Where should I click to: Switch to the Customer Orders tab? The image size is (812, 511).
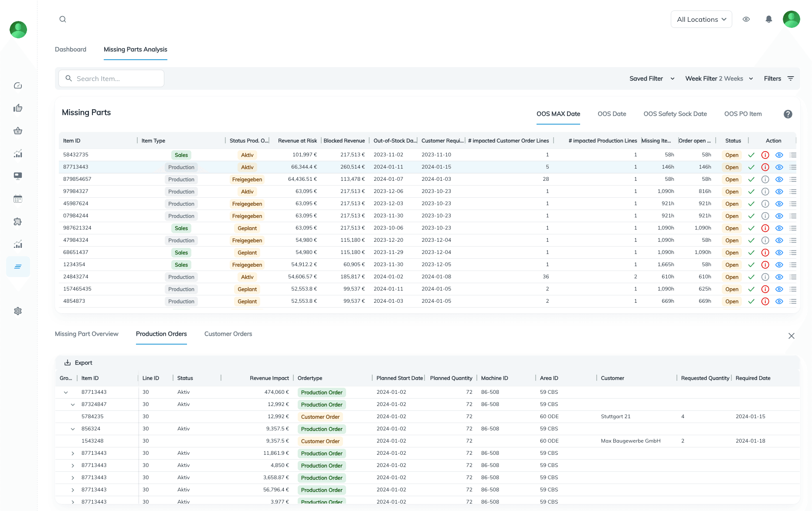pyautogui.click(x=228, y=334)
